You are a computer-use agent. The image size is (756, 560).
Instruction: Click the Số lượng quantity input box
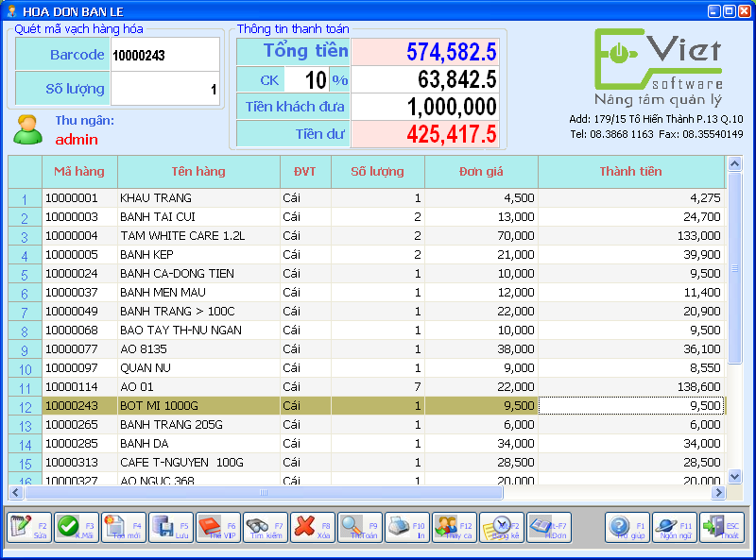point(164,89)
